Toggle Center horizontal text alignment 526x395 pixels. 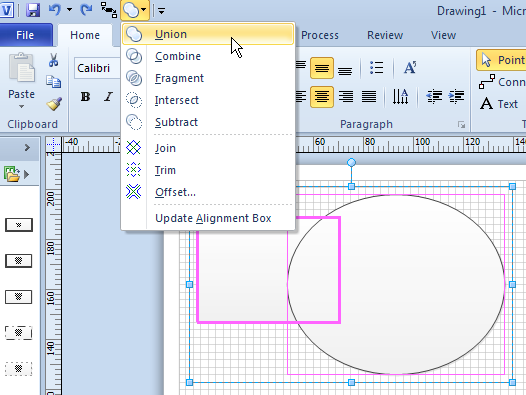tap(322, 97)
